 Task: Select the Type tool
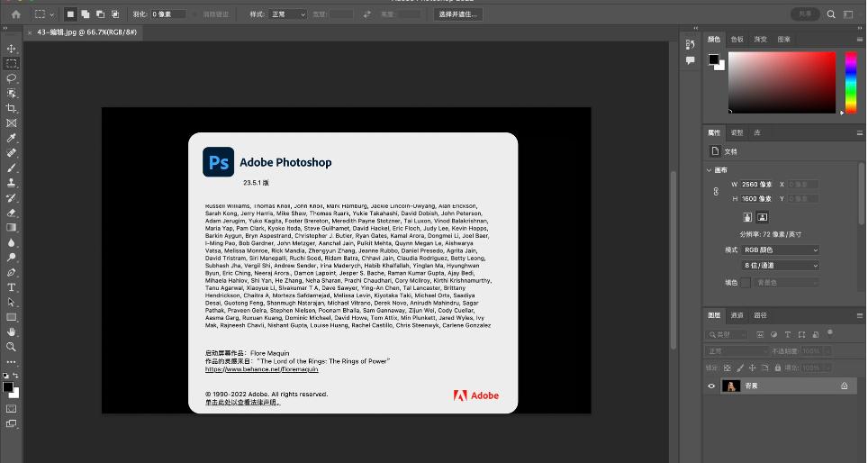tap(12, 287)
